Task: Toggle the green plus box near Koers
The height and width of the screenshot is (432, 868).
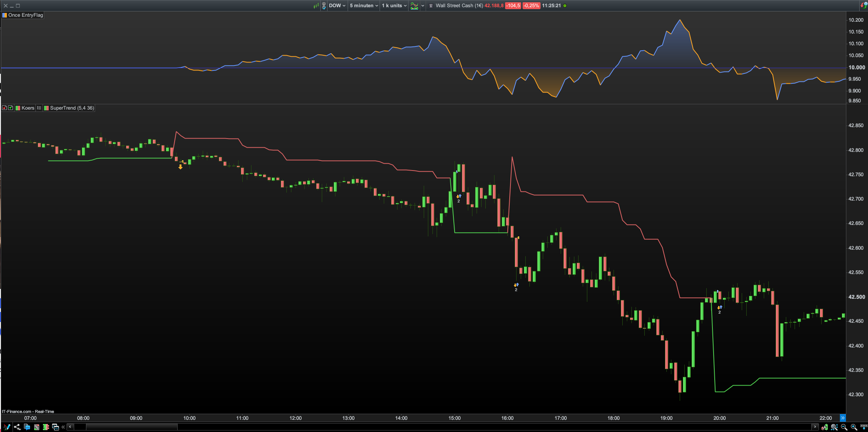Action: [11, 108]
